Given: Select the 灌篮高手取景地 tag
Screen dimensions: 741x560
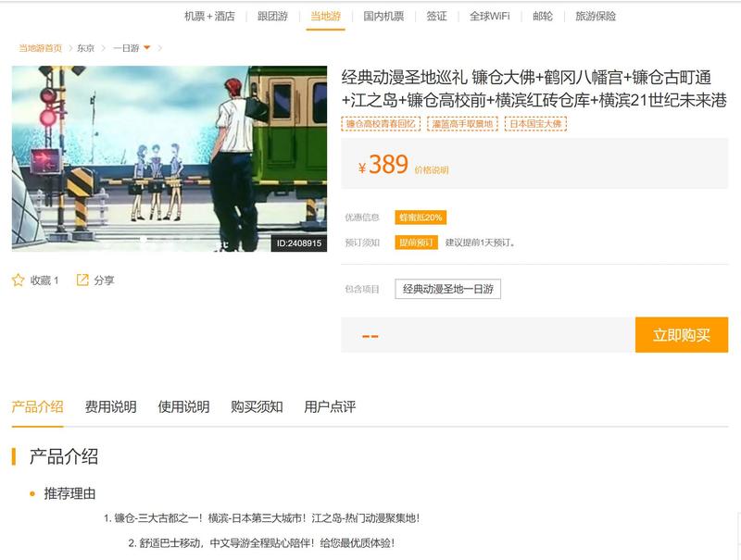Looking at the screenshot, I should [462, 124].
